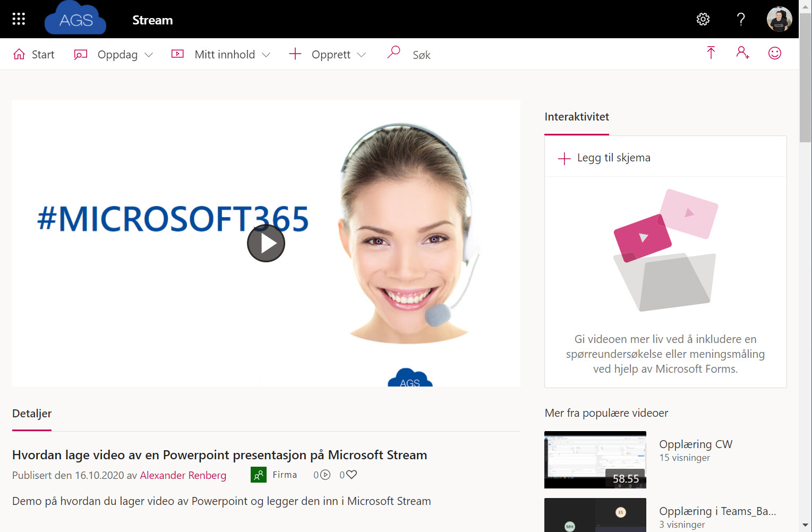Expand the Oppdag dropdown chevron
Screen dimensions: 812x532
click(x=149, y=55)
